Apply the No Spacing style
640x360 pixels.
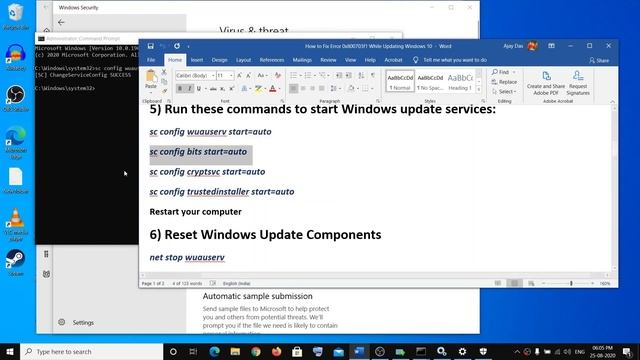point(430,82)
